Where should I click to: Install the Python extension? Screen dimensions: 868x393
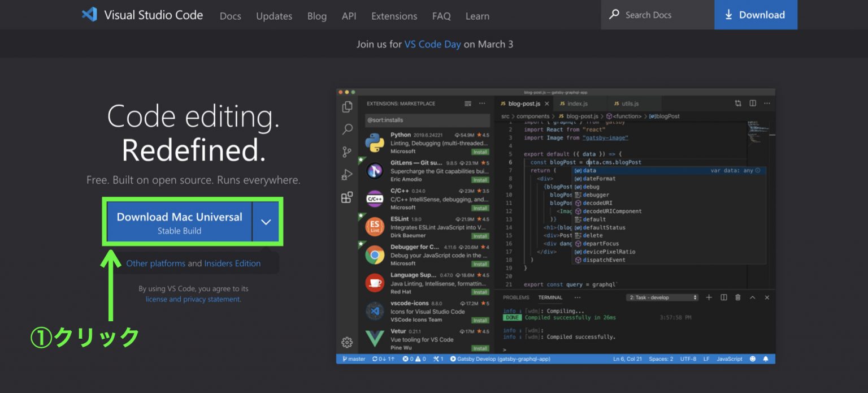[480, 152]
